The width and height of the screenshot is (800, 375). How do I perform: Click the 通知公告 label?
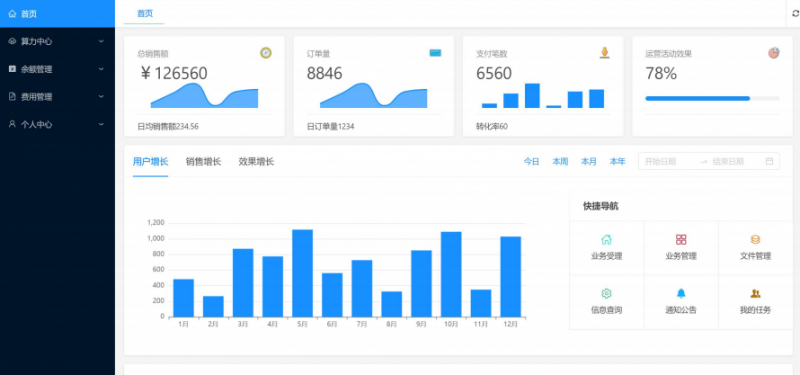[681, 310]
